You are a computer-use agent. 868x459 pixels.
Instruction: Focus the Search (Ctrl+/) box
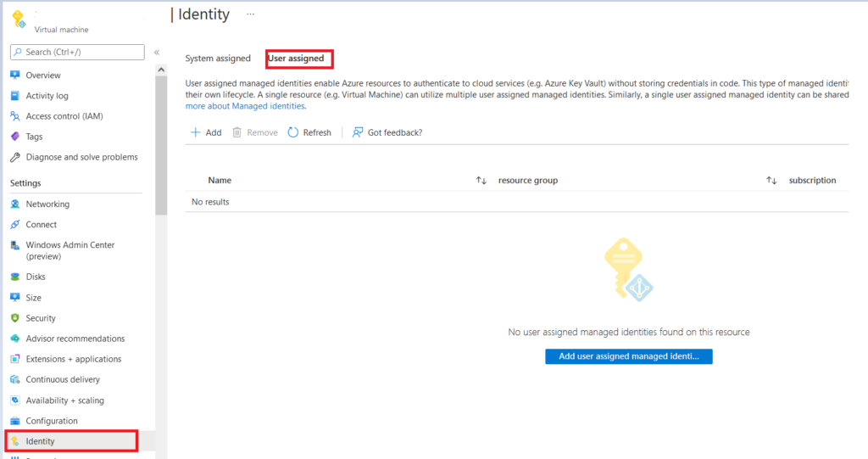point(77,52)
